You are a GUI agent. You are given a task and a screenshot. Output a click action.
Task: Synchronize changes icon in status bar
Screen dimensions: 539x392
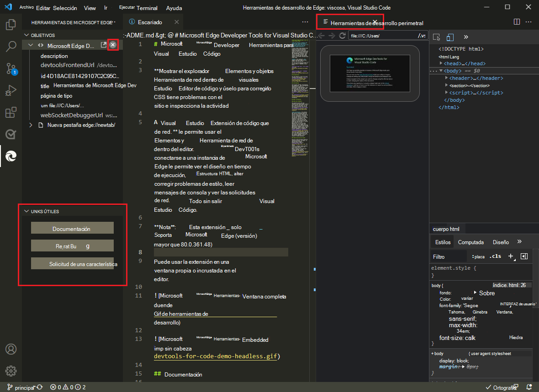tap(40, 387)
